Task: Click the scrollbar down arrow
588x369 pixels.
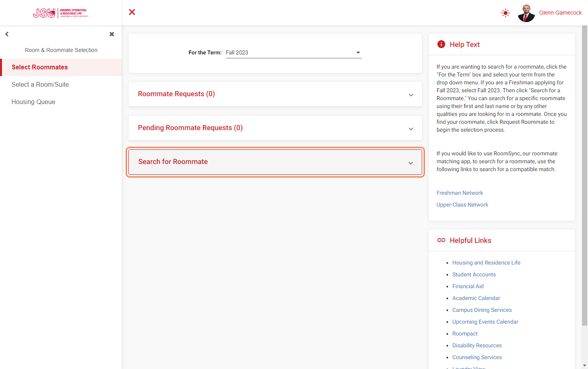Action: (x=584, y=366)
